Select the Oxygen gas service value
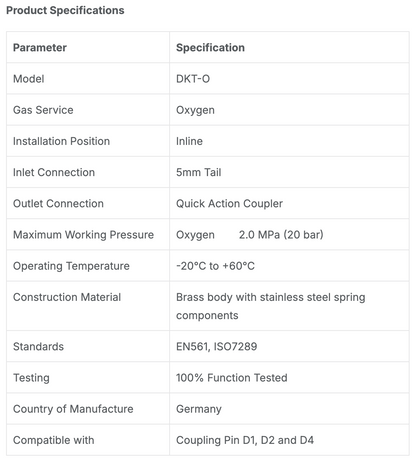Image resolution: width=416 pixels, height=461 pixels. click(195, 110)
